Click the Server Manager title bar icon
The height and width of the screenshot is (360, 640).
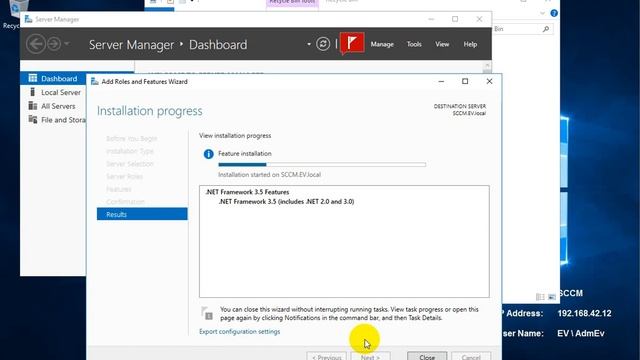tap(28, 19)
